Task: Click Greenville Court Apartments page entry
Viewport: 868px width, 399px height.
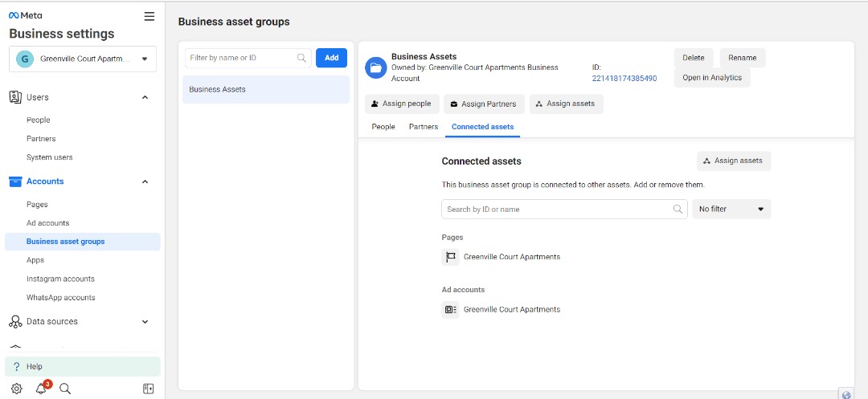Action: 511,257
